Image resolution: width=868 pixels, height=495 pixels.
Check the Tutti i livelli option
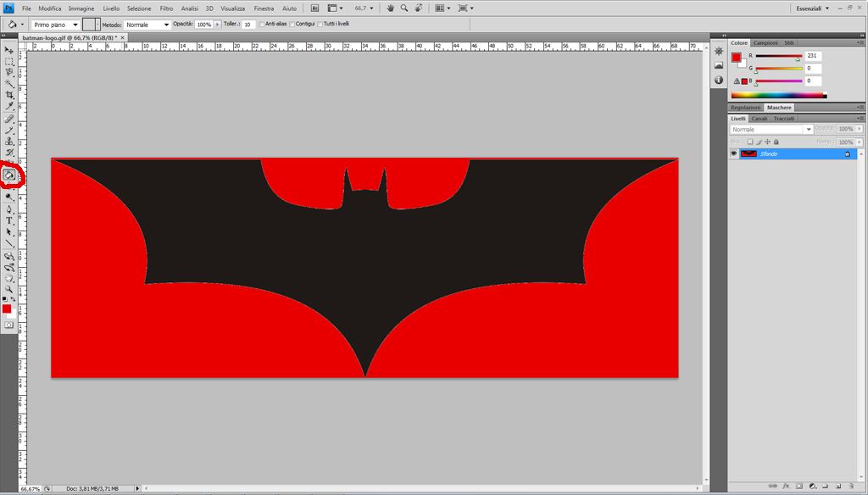click(x=320, y=25)
